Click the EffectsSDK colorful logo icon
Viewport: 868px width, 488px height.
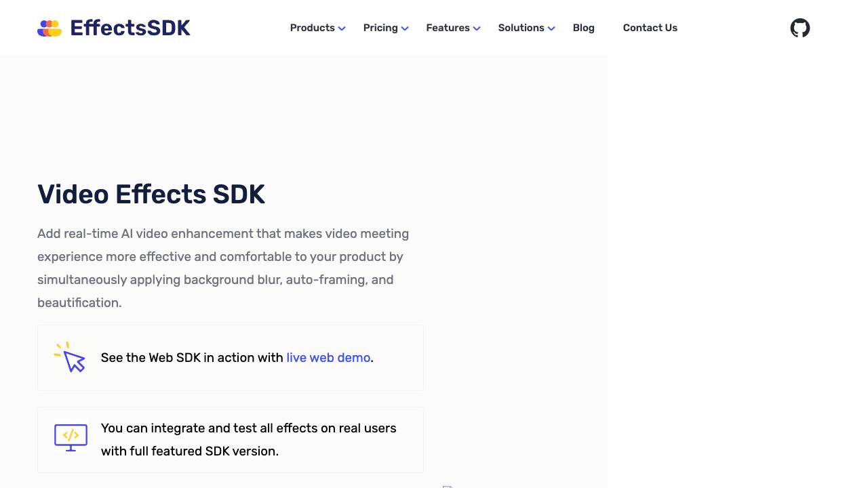[50, 28]
